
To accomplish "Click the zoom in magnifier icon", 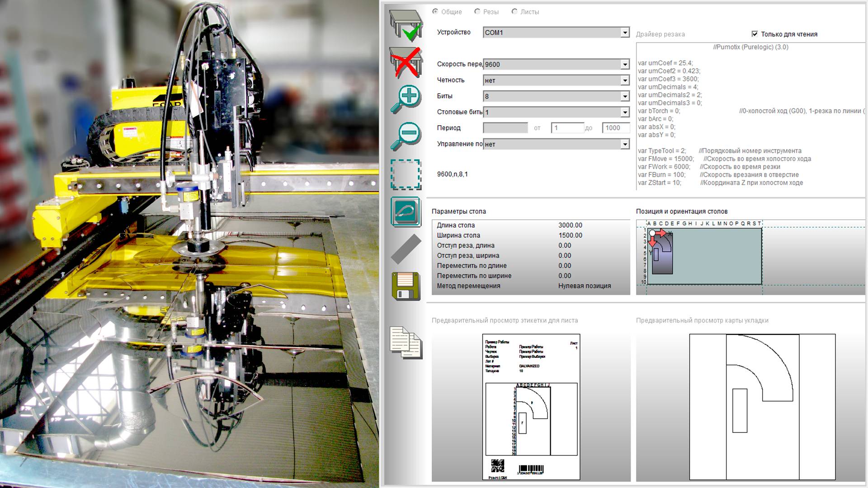I will tap(406, 99).
